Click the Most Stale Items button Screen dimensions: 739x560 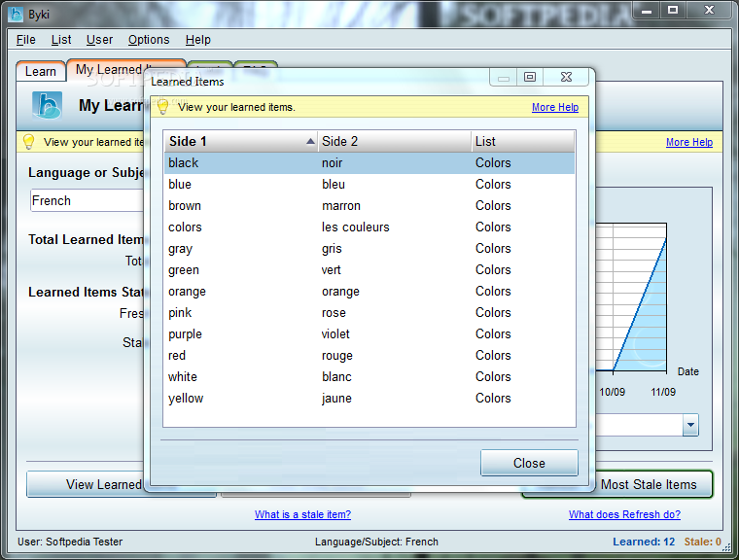653,484
